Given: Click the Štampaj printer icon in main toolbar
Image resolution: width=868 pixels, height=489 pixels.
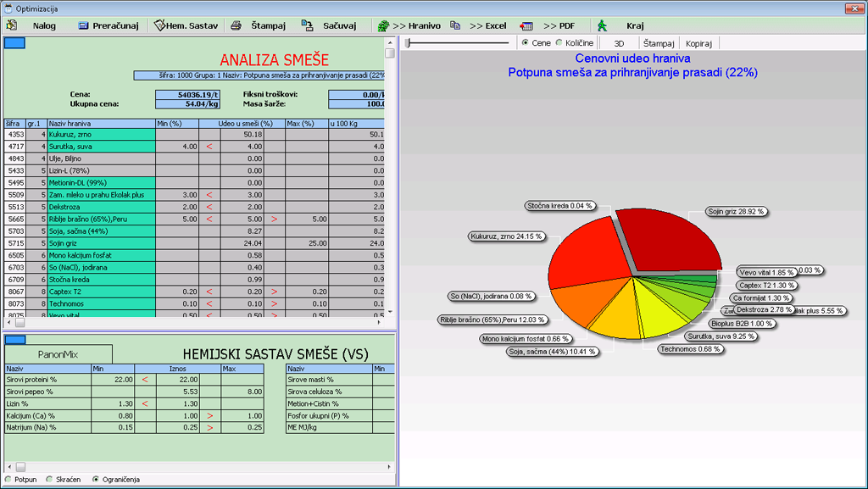Looking at the screenshot, I should click(236, 25).
